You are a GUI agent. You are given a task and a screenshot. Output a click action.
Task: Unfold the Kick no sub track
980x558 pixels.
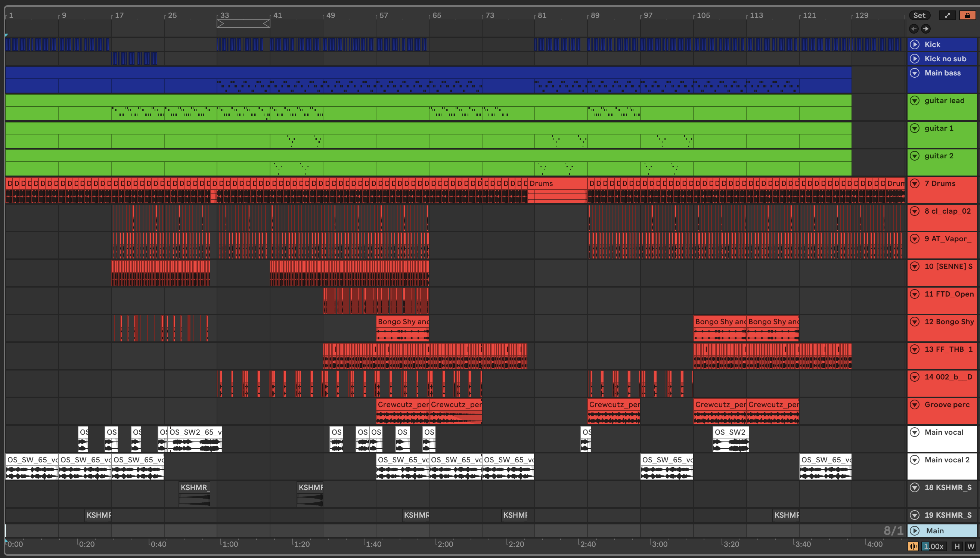pos(915,59)
